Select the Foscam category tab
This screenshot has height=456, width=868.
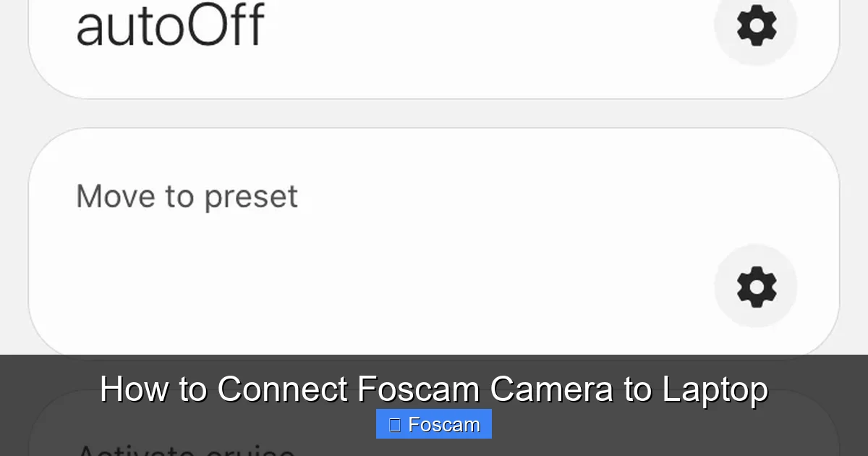tap(433, 424)
